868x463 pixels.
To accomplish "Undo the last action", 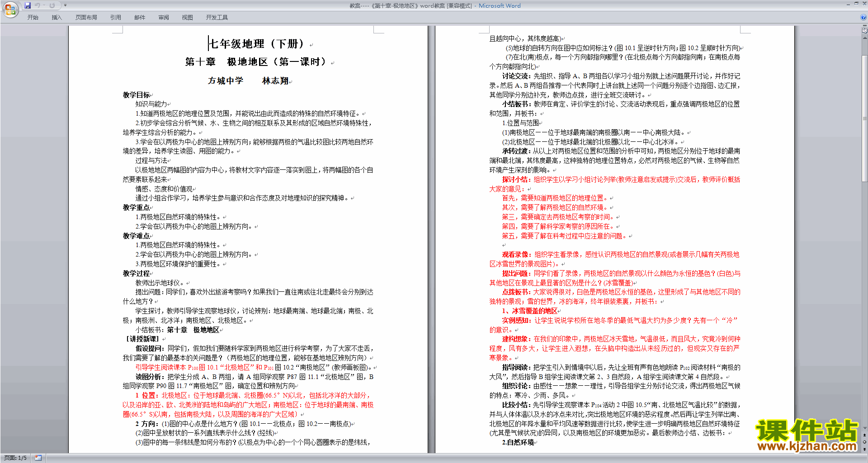I will click(38, 5).
